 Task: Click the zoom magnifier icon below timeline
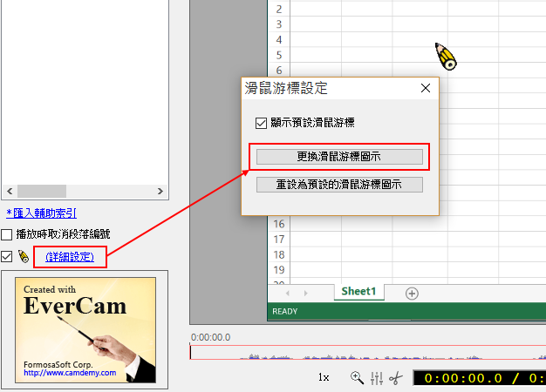pos(357,378)
